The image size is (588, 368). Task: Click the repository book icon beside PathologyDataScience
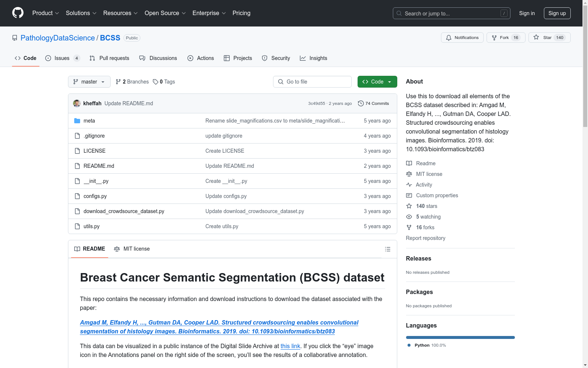pos(15,38)
